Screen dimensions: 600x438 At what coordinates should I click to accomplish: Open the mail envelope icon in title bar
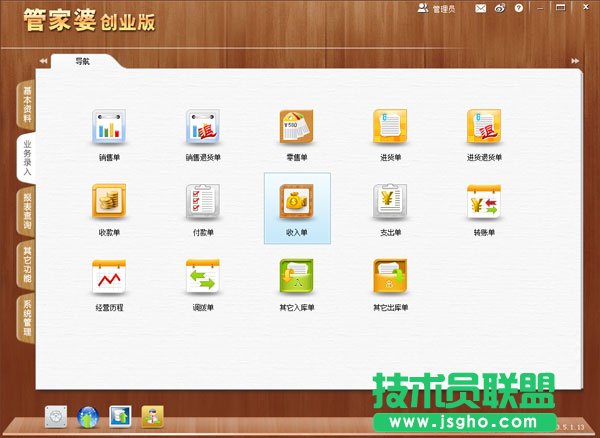pos(481,8)
